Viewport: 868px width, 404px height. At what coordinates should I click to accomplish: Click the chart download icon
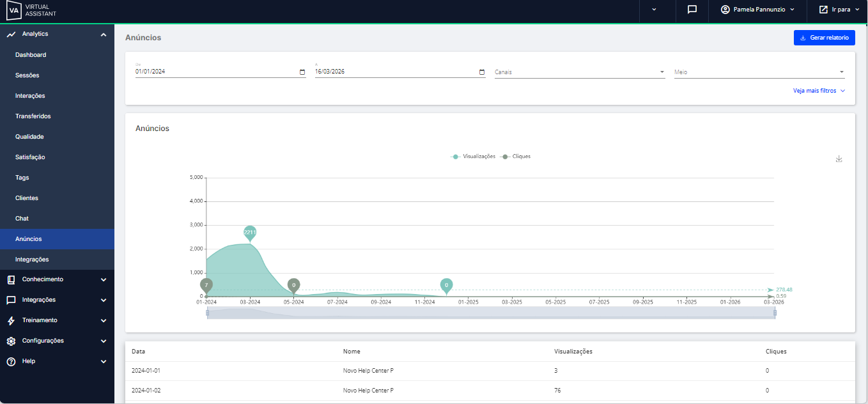[839, 159]
